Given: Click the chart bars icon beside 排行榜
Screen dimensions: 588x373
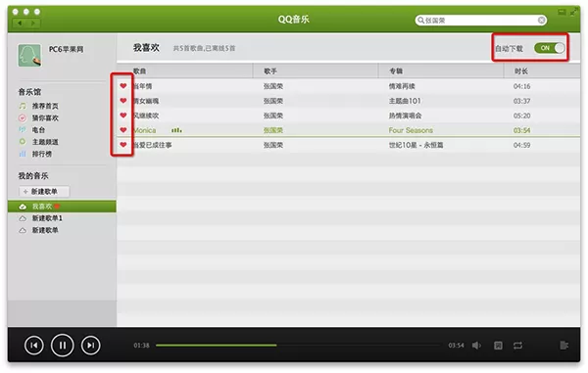Looking at the screenshot, I should point(23,154).
